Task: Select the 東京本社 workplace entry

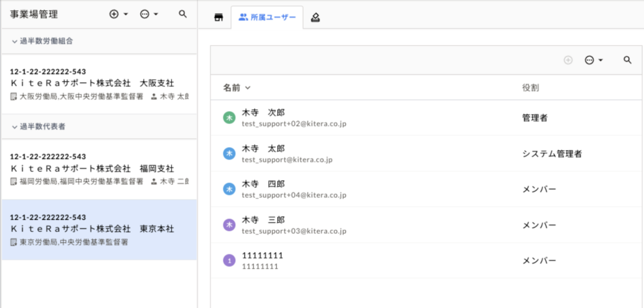Action: [x=99, y=230]
